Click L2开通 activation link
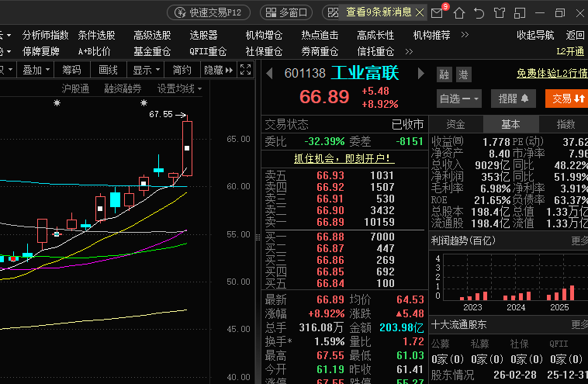 click(570, 51)
